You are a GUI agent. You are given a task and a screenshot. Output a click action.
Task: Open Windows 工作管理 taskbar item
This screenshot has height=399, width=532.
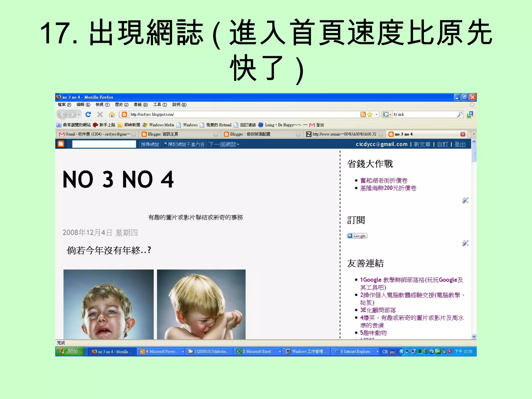point(307,351)
